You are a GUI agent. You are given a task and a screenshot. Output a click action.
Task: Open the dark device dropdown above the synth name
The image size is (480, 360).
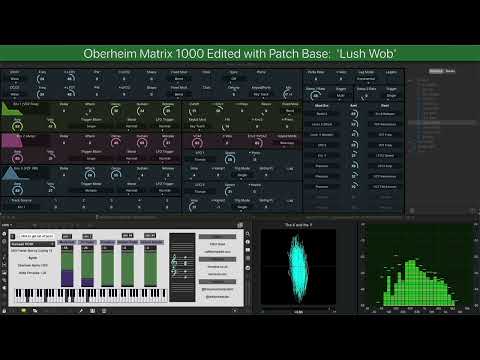[x=33, y=244]
